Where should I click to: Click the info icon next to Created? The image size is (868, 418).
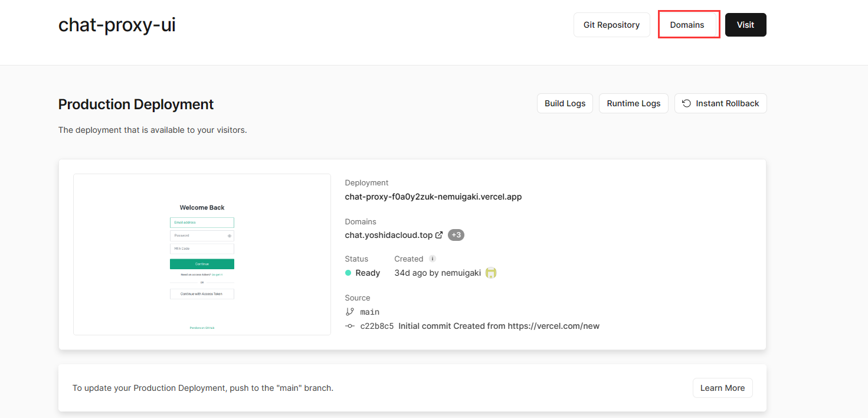tap(433, 259)
